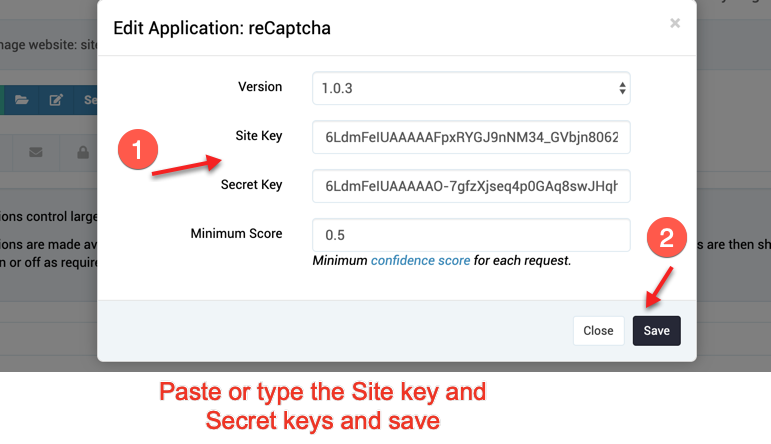
Task: Click the Version selector arrows
Action: pyautogui.click(x=622, y=88)
